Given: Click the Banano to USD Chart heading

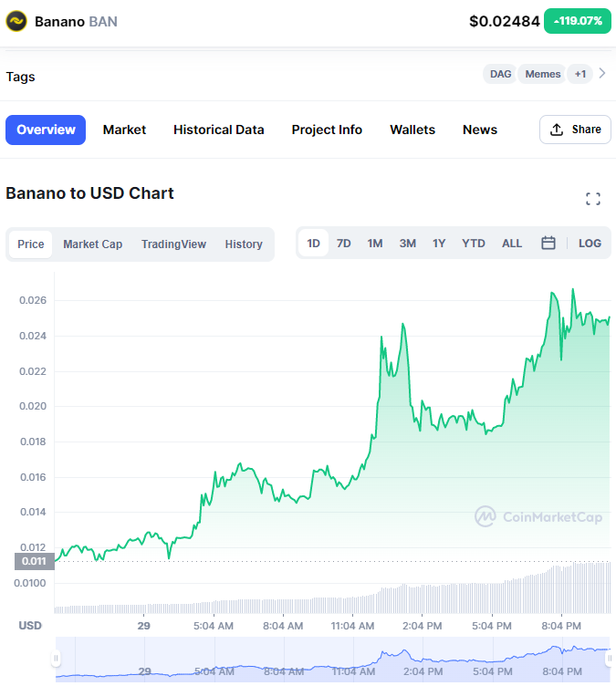Looking at the screenshot, I should [x=89, y=193].
